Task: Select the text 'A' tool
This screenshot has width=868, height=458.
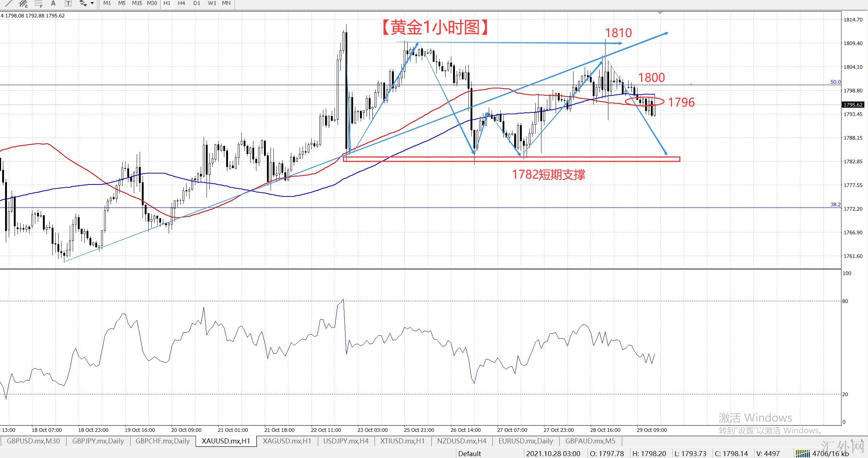Action: (x=53, y=3)
